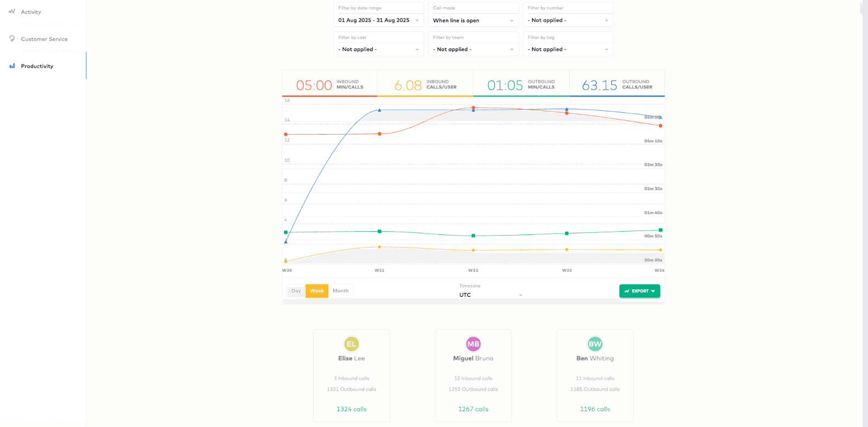Click the red data point at W33
868x427 pixels.
[567, 113]
